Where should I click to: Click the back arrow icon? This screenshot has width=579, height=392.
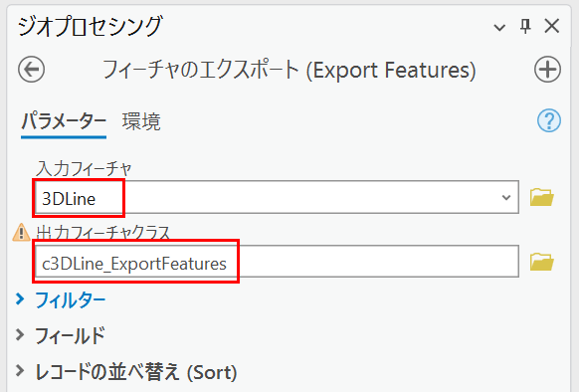pyautogui.click(x=32, y=69)
